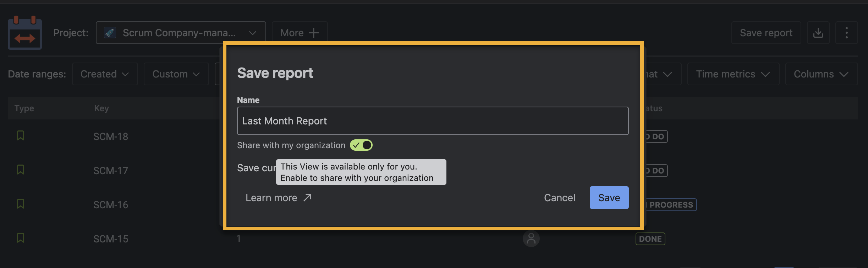Click the SCM-17 story bookmark icon
Viewport: 868px width, 268px height.
coord(21,170)
